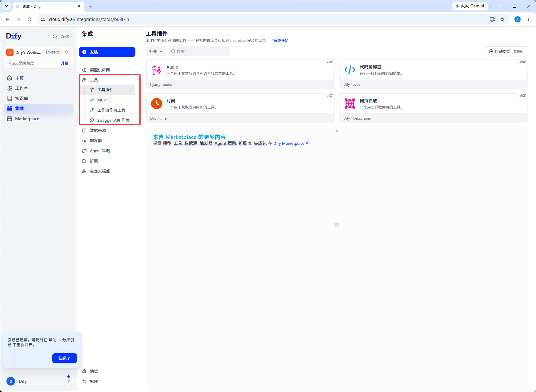The image size is (536, 392).
Task: Select 集成 in the sidebar
Action: [38, 109]
